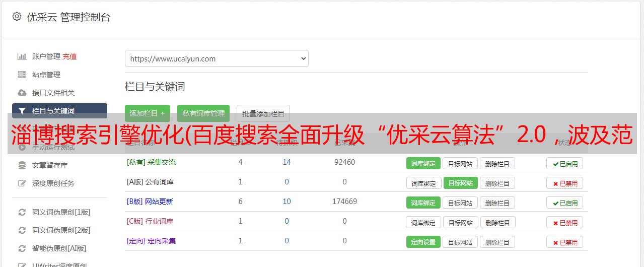Click the pending count 10 in 网站更新 row
Image resolution: width=644 pixels, height=267 pixels.
(x=287, y=202)
